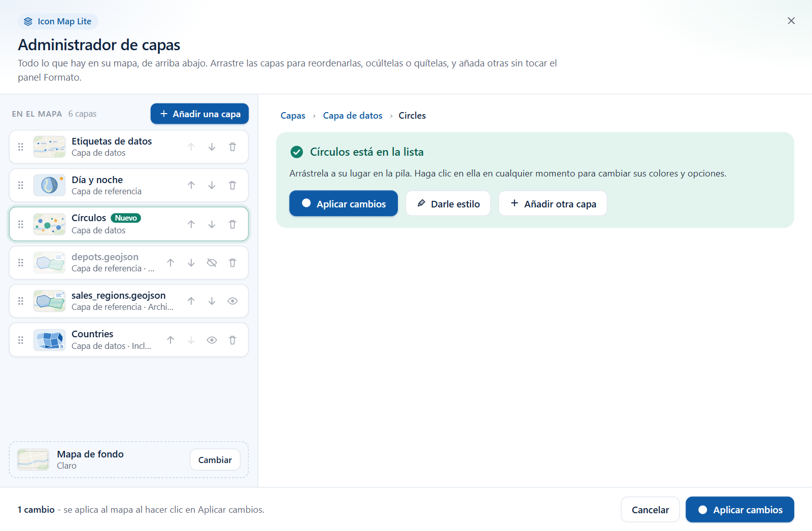
Task: Move depots.geojson layer down
Action: 191,263
